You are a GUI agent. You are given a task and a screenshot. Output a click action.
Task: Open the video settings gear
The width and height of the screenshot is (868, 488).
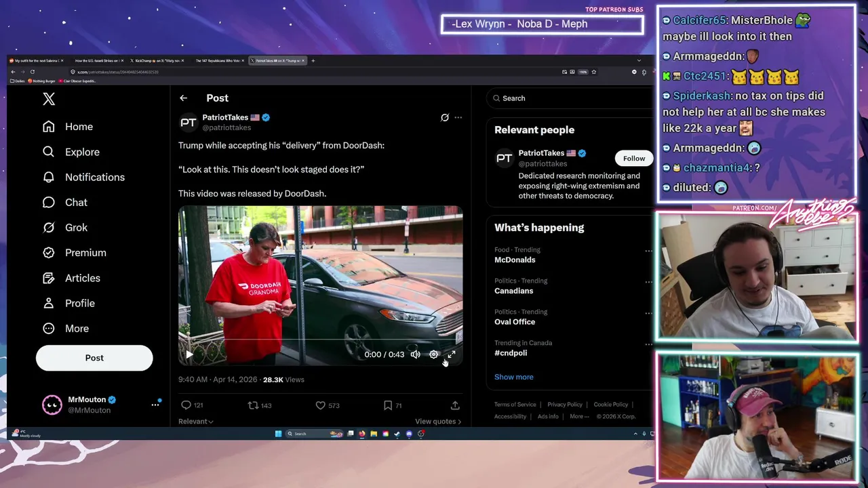434,354
